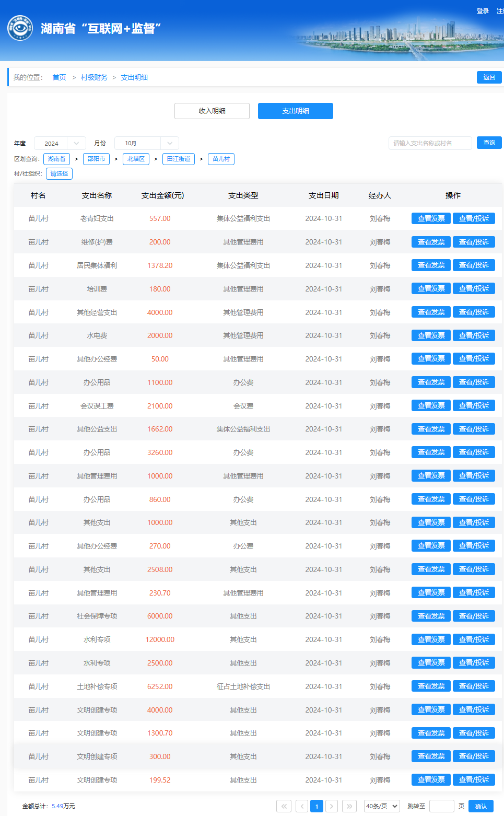Open 首页 breadcrumb link
Viewport: 504px width, 816px height.
tap(60, 77)
